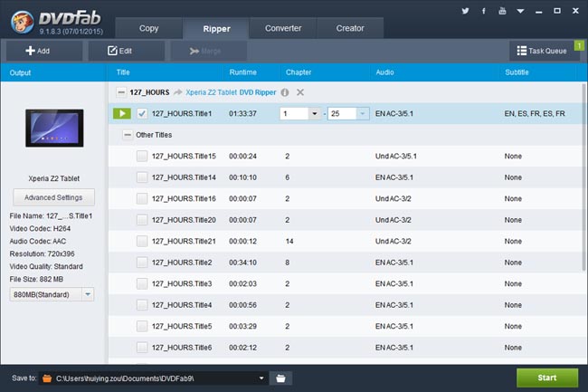Open the title bar dropdown menu arrow
588x392 pixels.
click(520, 11)
